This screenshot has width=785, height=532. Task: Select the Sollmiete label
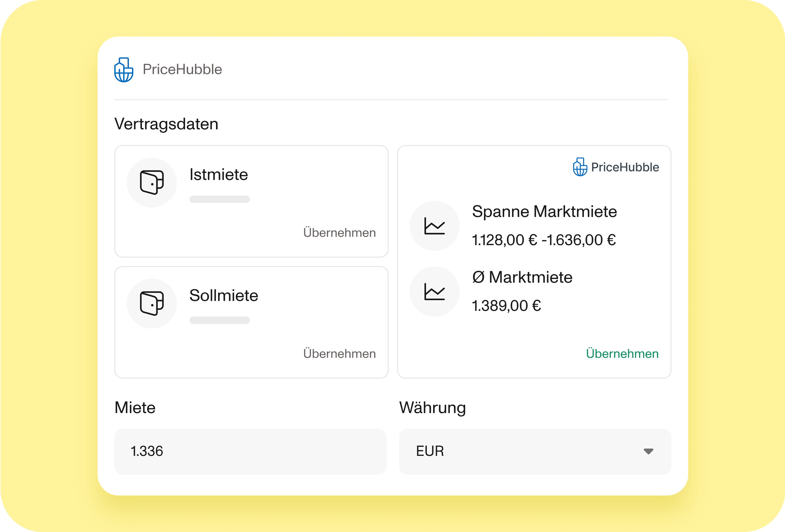(224, 295)
